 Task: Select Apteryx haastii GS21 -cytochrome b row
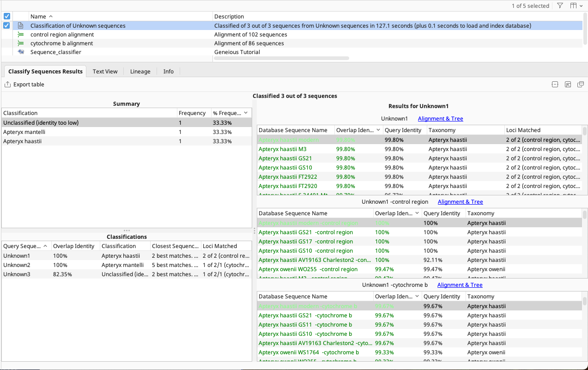(x=419, y=315)
